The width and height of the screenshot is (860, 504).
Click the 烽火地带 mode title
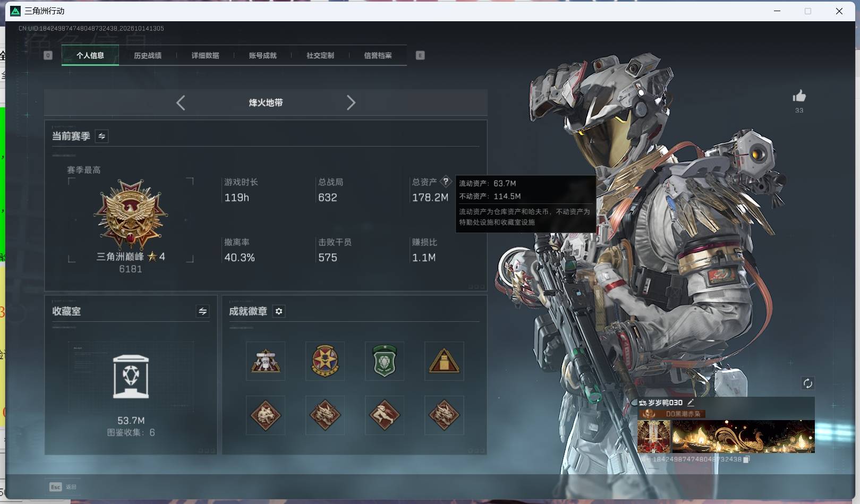pos(266,102)
